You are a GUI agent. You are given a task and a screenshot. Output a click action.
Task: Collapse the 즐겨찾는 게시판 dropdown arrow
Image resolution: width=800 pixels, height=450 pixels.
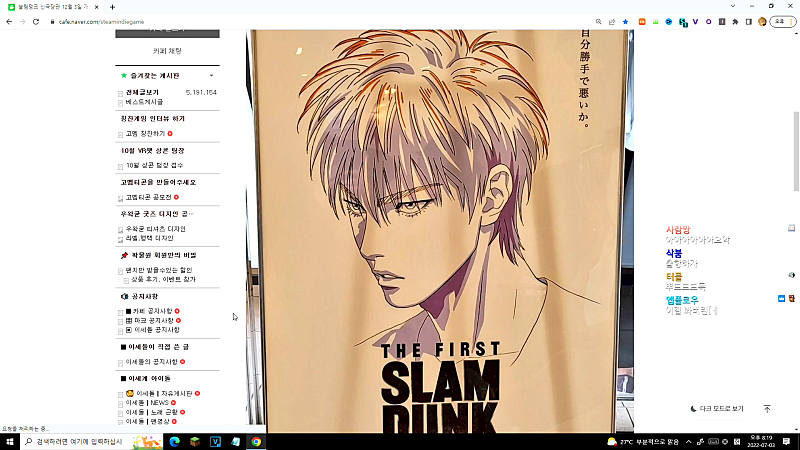click(212, 76)
